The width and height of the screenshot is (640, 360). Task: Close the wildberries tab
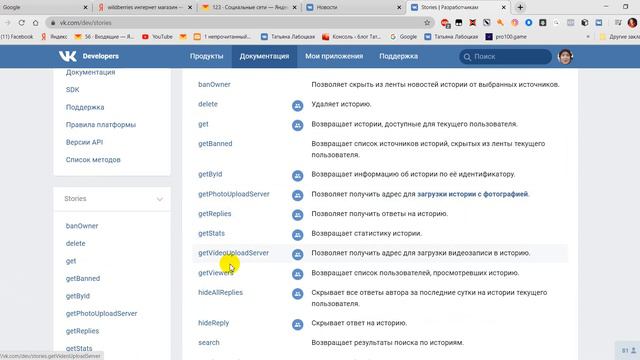tap(190, 7)
